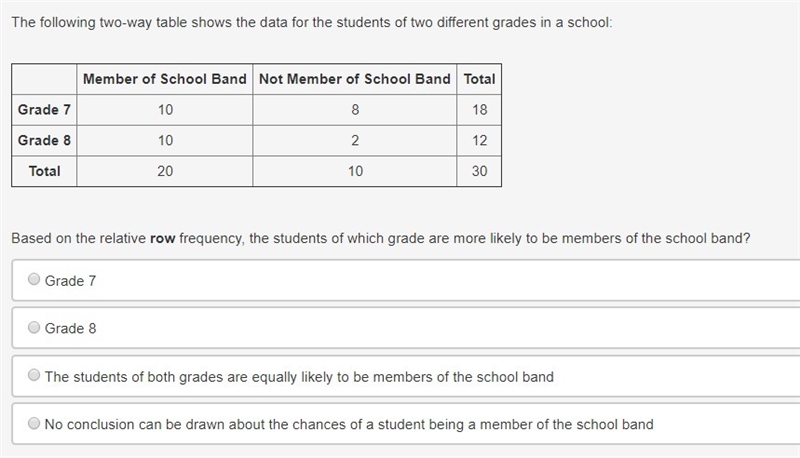Click Grade 7 not-member cell showing 8

click(355, 110)
